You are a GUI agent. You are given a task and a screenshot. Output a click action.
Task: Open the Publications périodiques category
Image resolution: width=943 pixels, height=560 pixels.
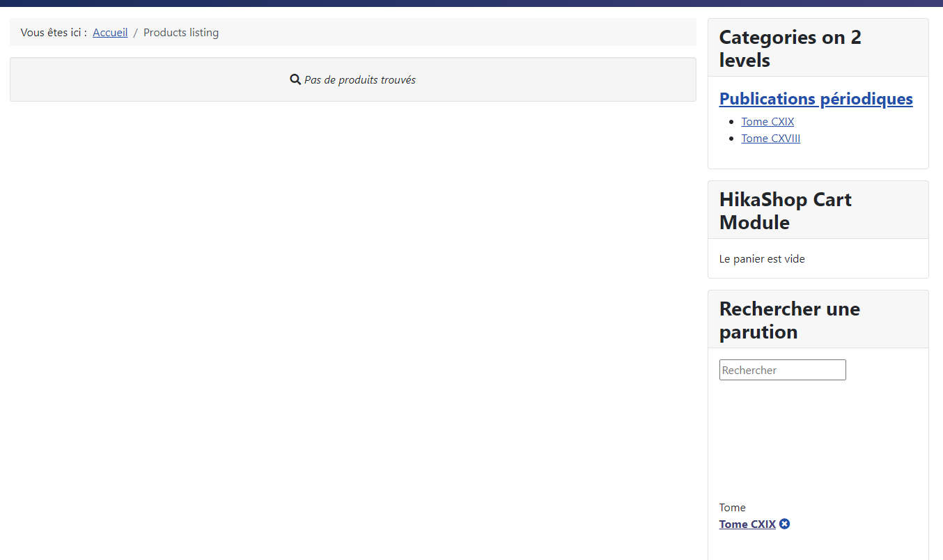coord(816,99)
